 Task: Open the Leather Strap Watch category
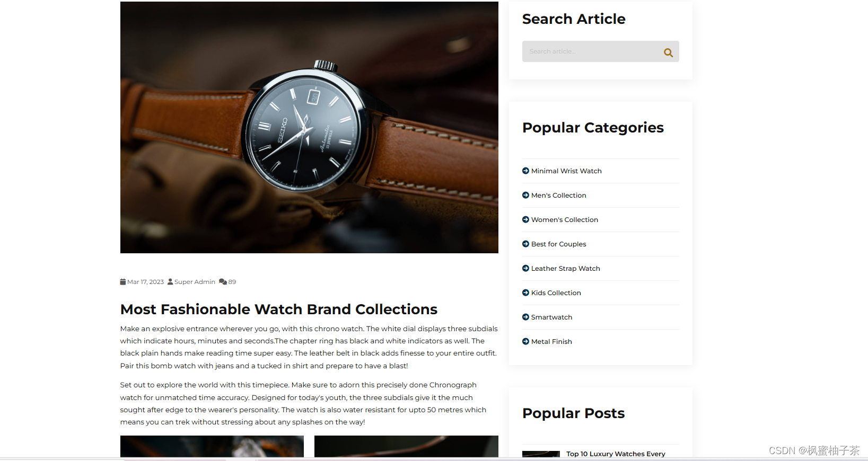tap(566, 269)
